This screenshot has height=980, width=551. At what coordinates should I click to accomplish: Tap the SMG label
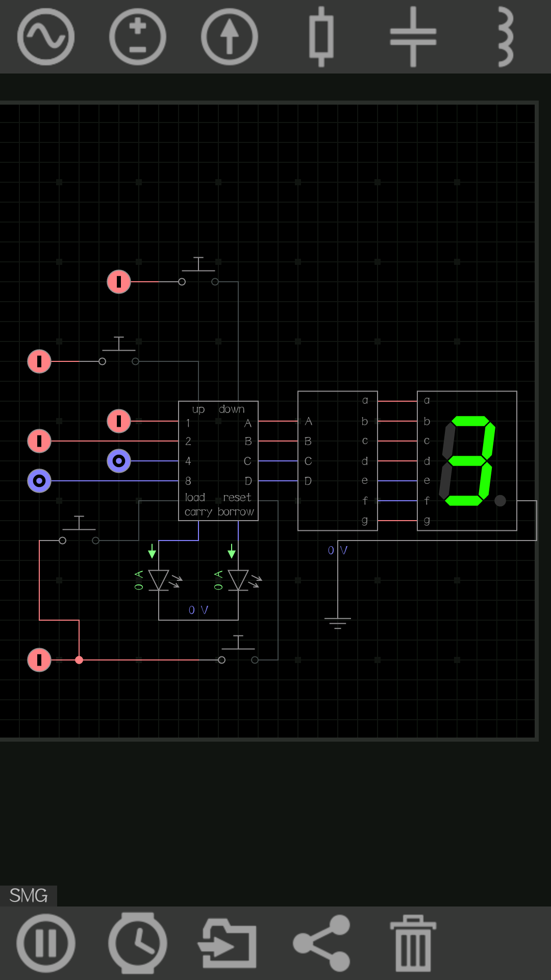tap(29, 896)
